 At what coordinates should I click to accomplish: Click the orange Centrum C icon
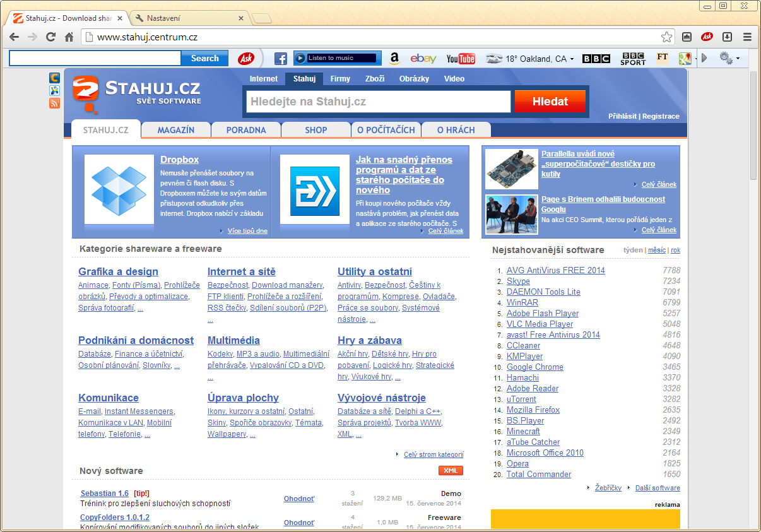point(54,78)
